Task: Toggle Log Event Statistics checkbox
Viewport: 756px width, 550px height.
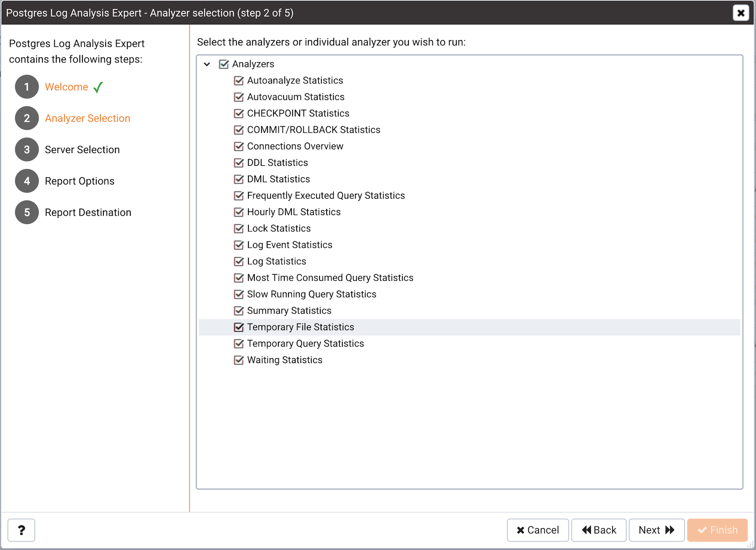Action: [239, 245]
